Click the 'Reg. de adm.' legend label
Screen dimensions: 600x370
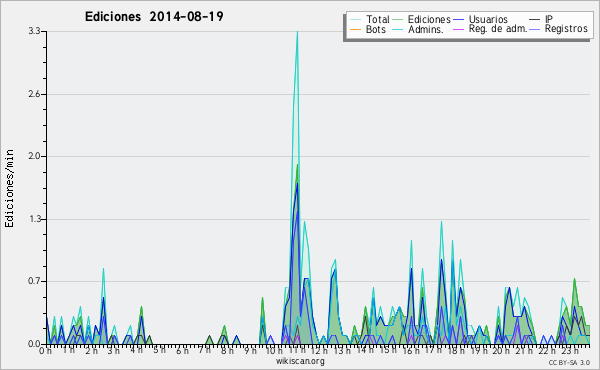click(498, 29)
